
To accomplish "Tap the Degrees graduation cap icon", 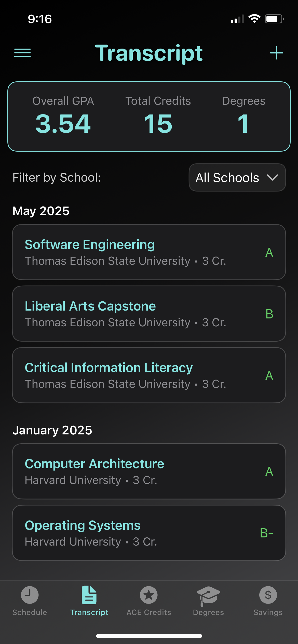I will pos(208,595).
